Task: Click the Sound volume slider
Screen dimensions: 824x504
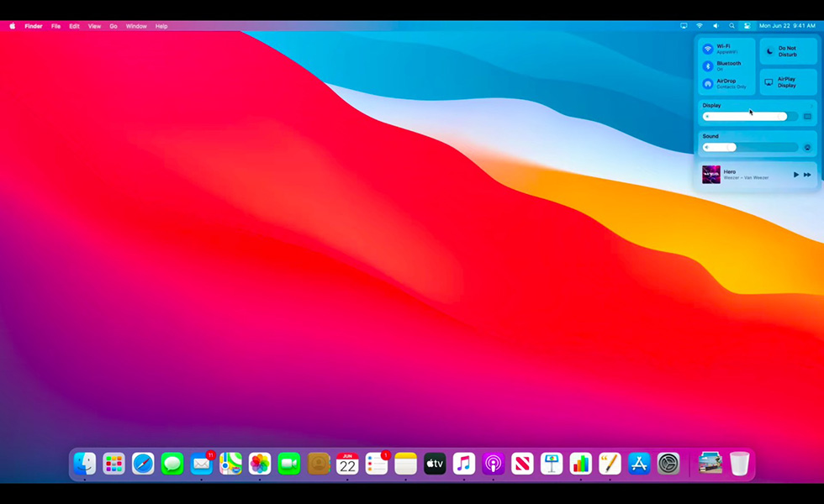Action: 750,147
